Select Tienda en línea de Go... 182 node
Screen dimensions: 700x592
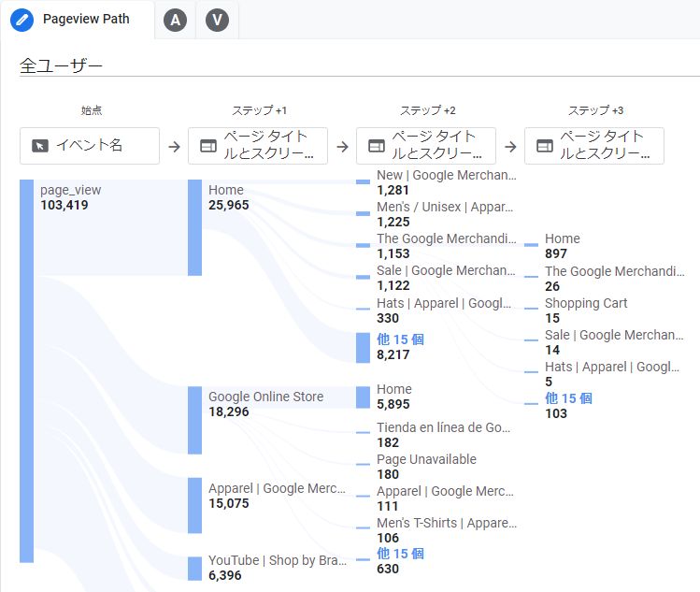tap(363, 432)
